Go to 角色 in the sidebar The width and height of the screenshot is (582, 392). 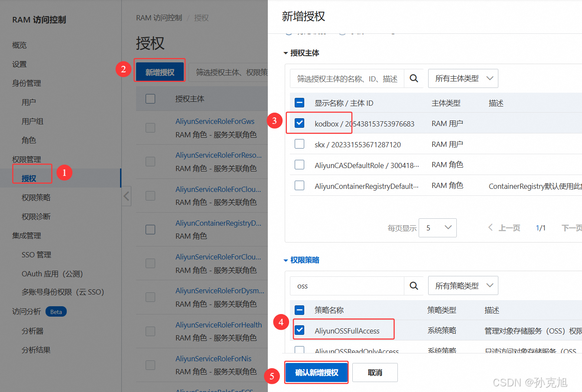tap(29, 140)
